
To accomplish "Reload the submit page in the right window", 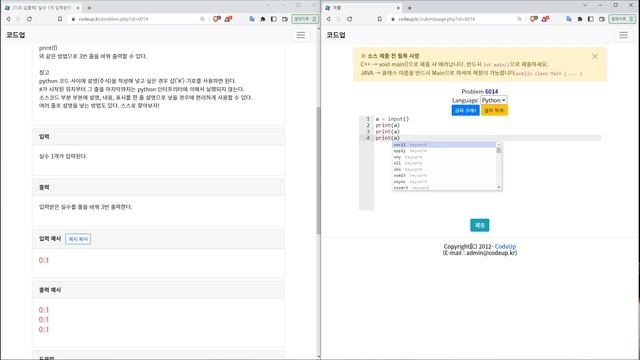I will click(350, 19).
